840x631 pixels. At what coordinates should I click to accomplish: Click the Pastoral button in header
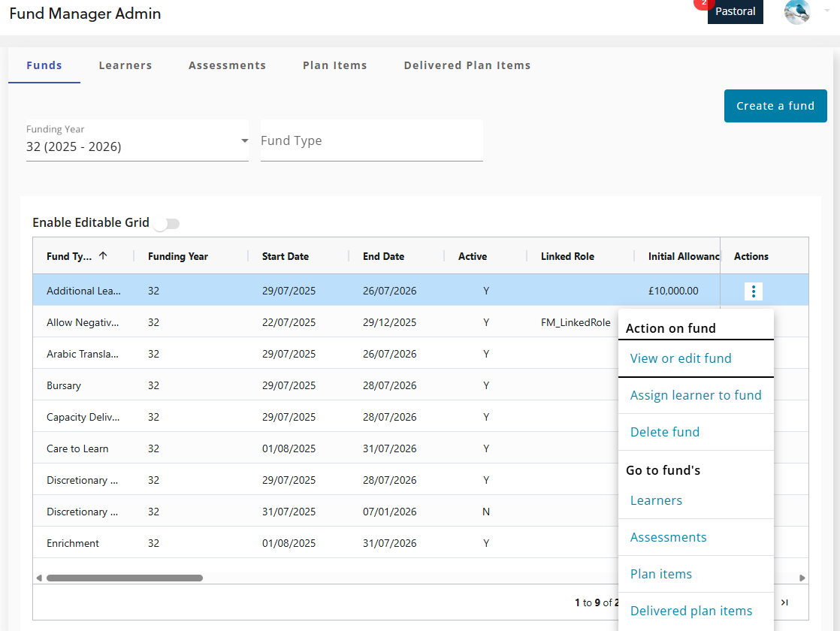coord(735,12)
